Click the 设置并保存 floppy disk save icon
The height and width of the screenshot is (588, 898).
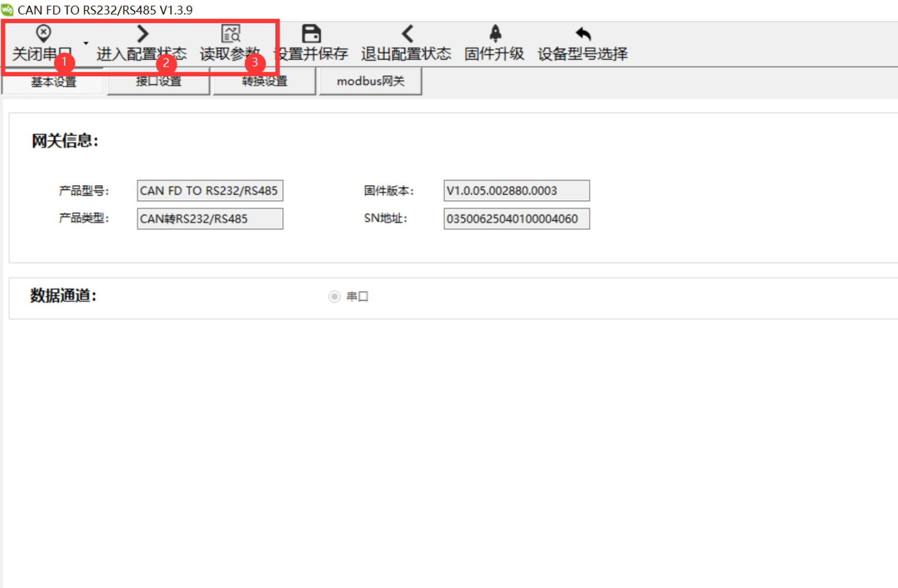pyautogui.click(x=311, y=34)
